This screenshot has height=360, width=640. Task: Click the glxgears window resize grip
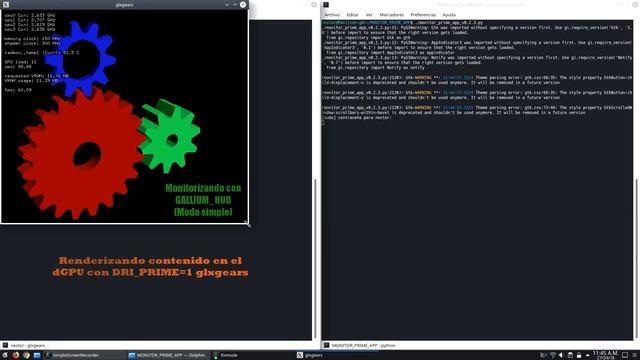point(247,223)
